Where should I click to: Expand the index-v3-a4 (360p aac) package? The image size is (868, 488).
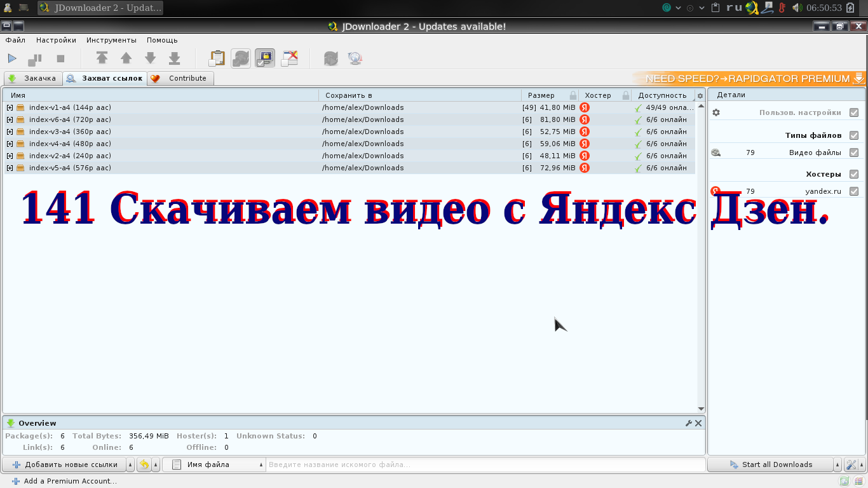click(10, 132)
